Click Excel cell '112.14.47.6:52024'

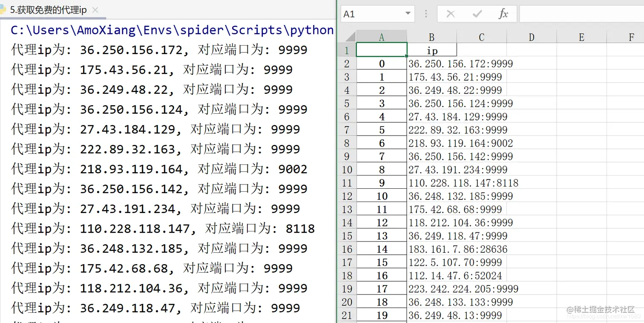[455, 276]
